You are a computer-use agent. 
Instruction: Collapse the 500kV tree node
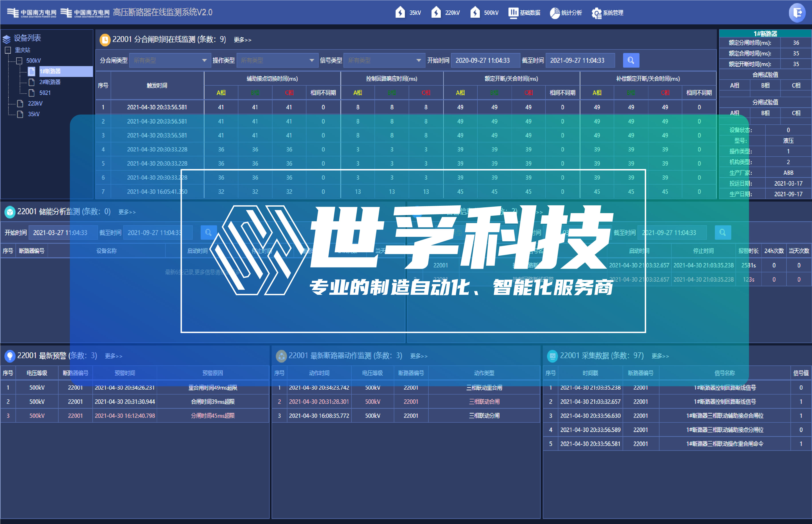coord(19,61)
